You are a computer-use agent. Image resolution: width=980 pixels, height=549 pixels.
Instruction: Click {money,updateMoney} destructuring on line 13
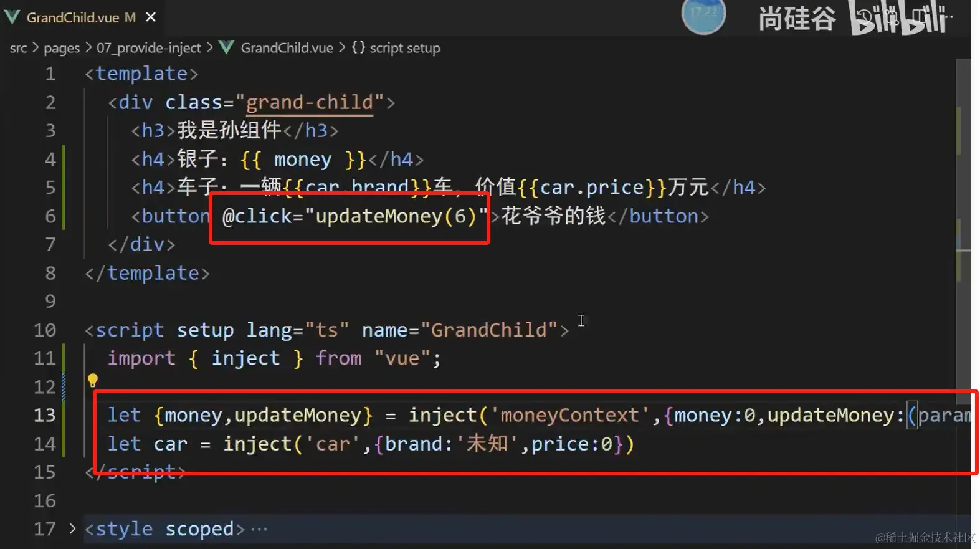click(263, 416)
